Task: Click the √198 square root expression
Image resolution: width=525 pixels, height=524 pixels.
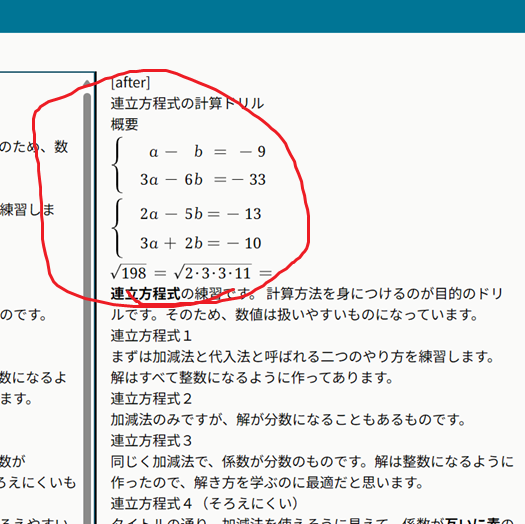Action: point(129,273)
